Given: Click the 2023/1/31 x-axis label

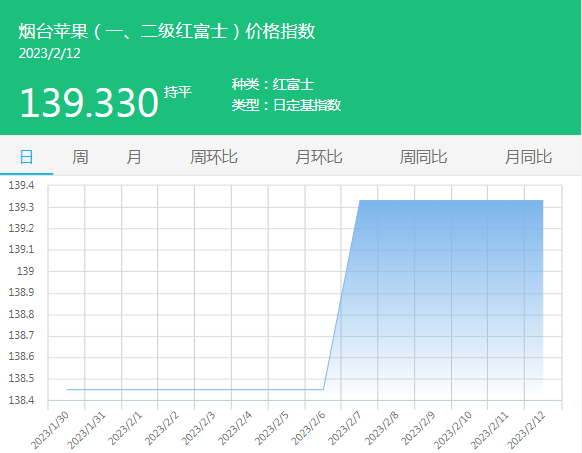Looking at the screenshot, I should [x=86, y=430].
